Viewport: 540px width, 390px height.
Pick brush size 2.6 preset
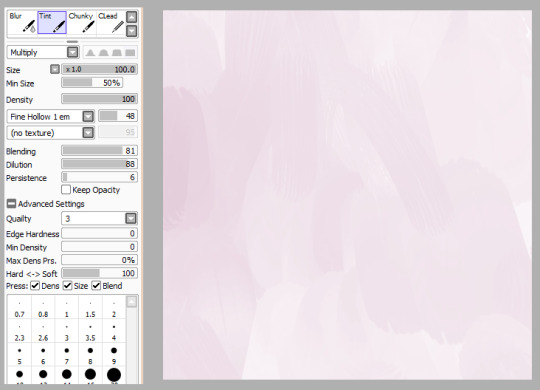(43, 331)
